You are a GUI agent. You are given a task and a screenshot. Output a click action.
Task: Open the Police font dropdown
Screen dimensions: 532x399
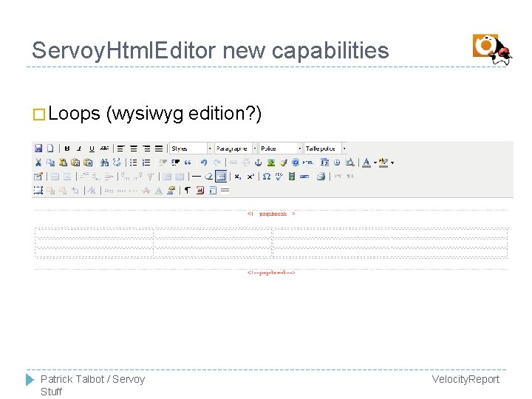(281, 149)
